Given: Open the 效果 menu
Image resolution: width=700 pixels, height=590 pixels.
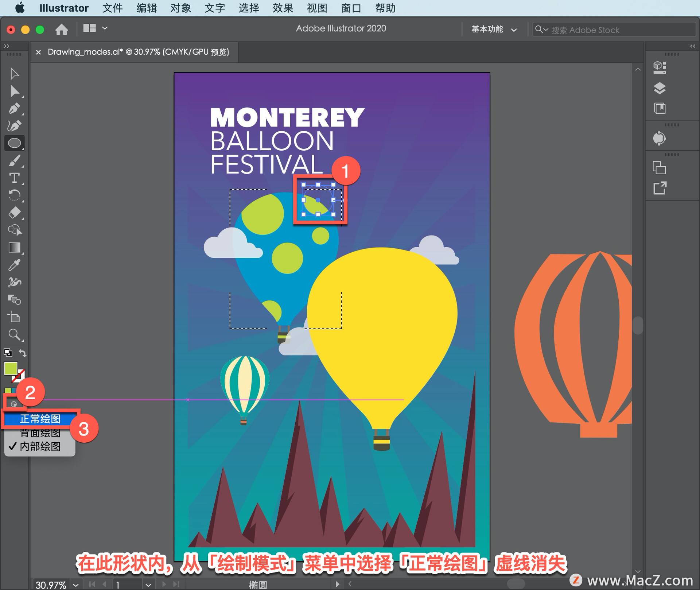Looking at the screenshot, I should 283,8.
